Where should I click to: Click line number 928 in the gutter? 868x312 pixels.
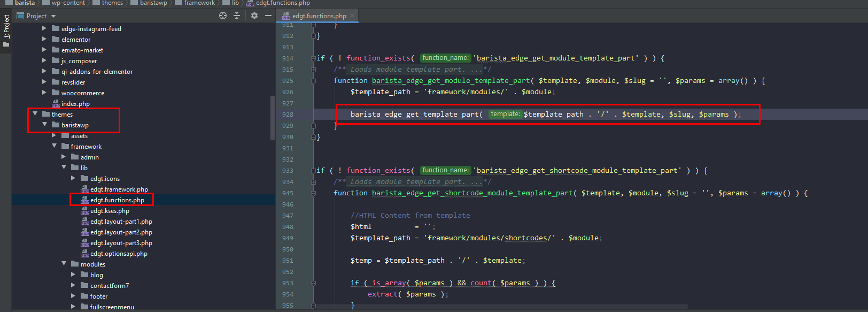click(x=288, y=115)
